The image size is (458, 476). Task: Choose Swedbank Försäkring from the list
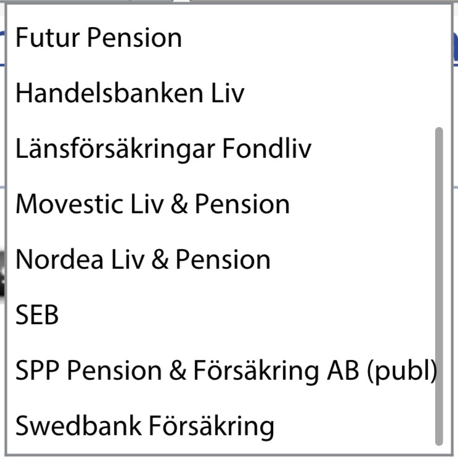point(144,426)
